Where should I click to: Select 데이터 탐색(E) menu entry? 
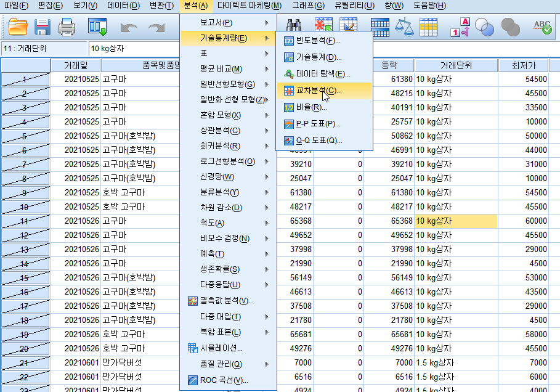324,74
